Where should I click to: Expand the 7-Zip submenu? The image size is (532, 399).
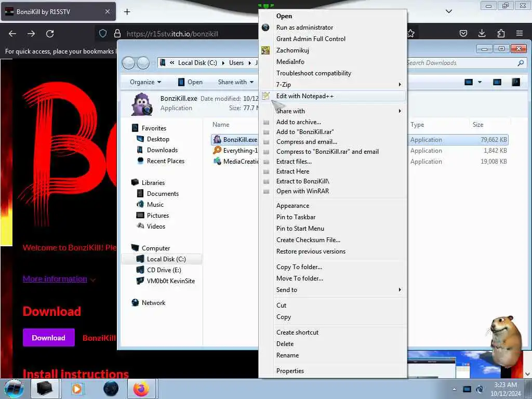coord(333,85)
